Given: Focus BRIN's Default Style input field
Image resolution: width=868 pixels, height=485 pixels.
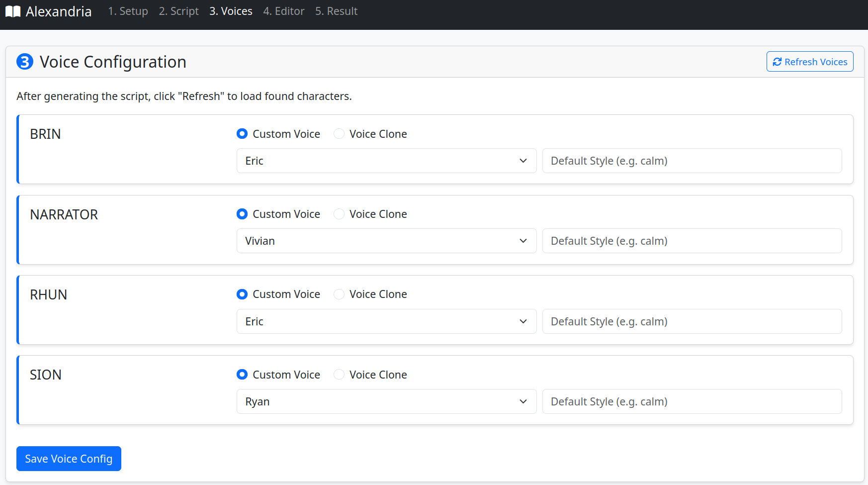Looking at the screenshot, I should pos(692,161).
